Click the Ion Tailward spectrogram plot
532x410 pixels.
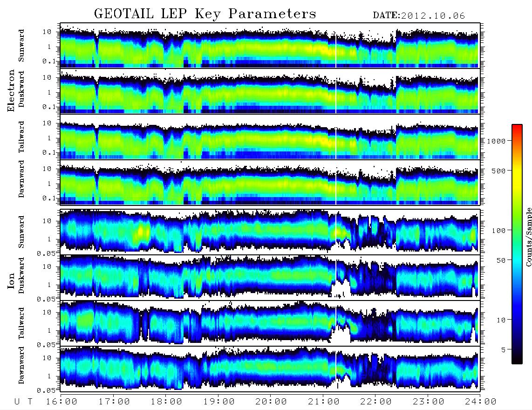270,323
